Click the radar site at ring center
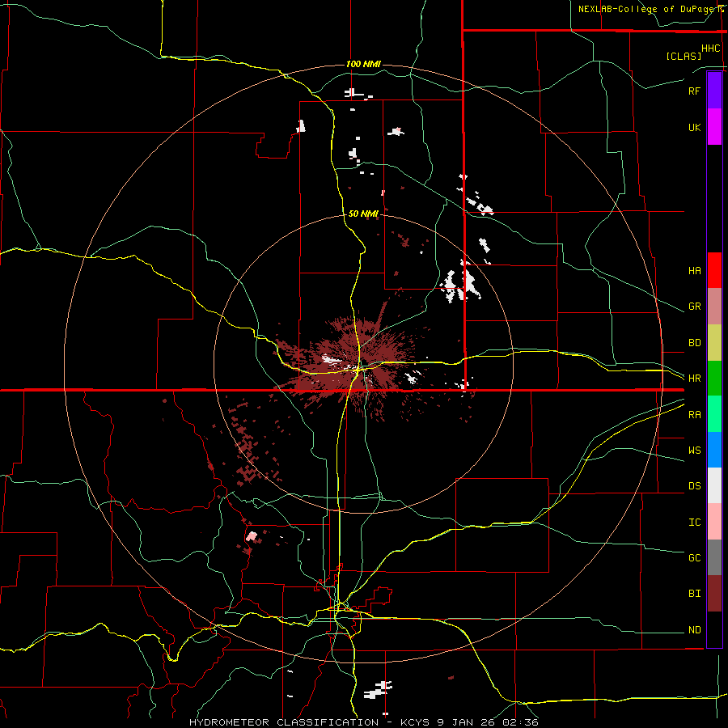 (x=363, y=365)
